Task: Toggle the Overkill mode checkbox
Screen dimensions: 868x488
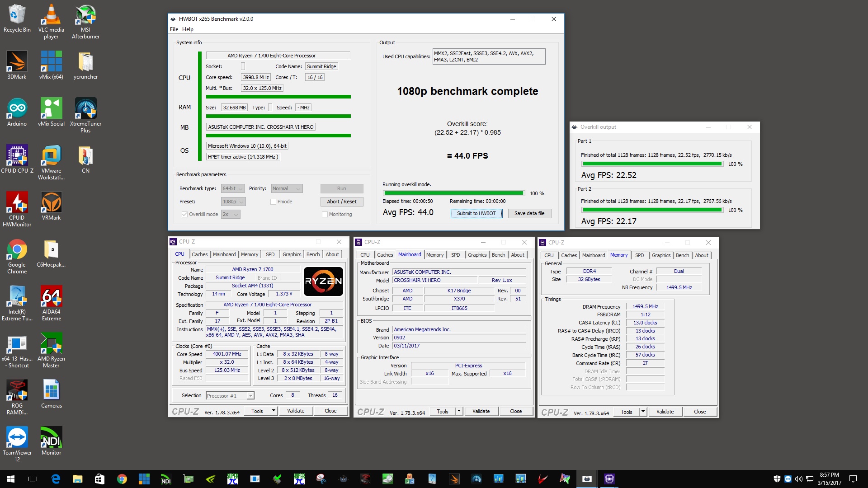Action: 184,214
